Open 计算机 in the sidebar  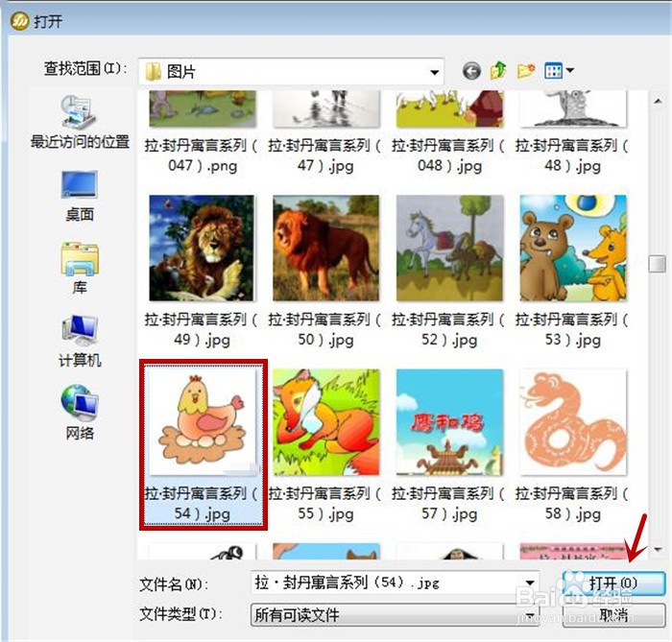[x=80, y=342]
